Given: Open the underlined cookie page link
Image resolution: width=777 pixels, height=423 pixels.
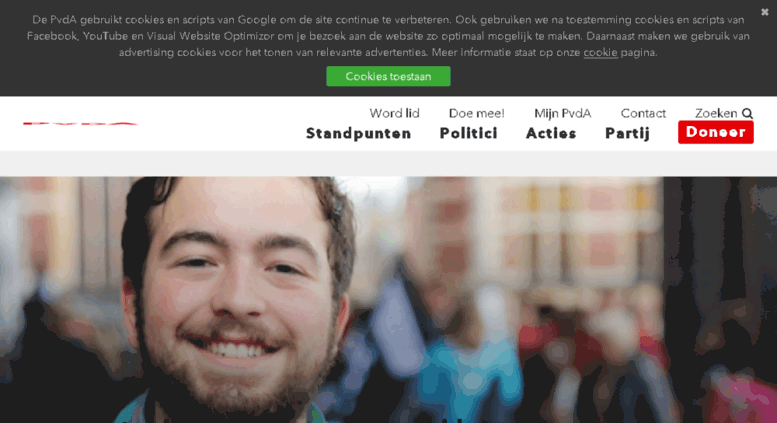Looking at the screenshot, I should click(600, 53).
